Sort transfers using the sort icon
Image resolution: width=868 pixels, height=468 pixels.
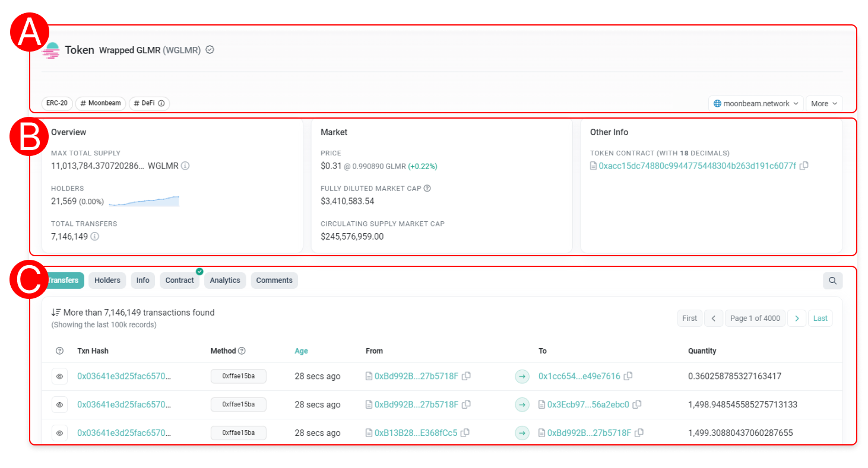(55, 313)
